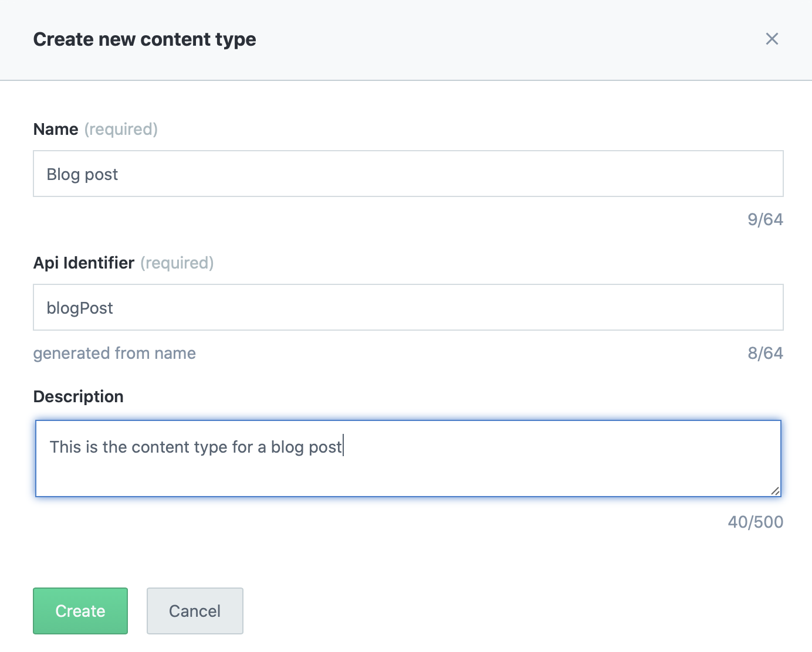812x652 pixels.
Task: Click the Create button
Action: (x=80, y=610)
